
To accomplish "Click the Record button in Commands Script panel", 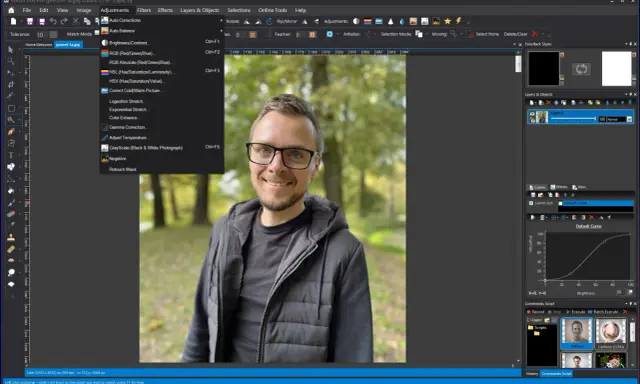I will [536, 312].
